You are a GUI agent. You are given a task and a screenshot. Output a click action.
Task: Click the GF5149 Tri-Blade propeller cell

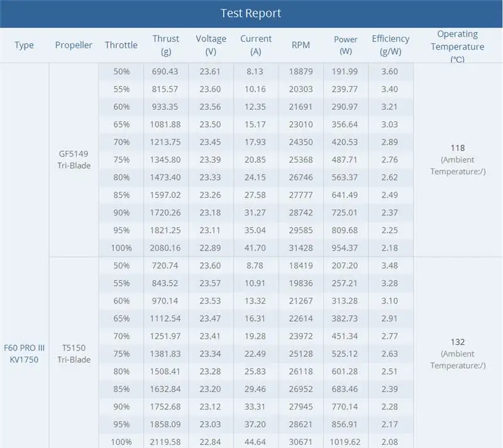point(74,160)
